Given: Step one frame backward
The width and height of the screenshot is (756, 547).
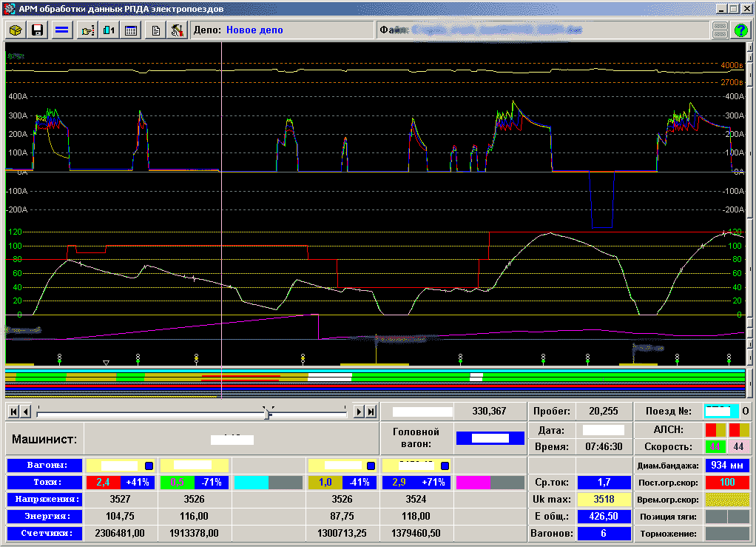Looking at the screenshot, I should (26, 412).
